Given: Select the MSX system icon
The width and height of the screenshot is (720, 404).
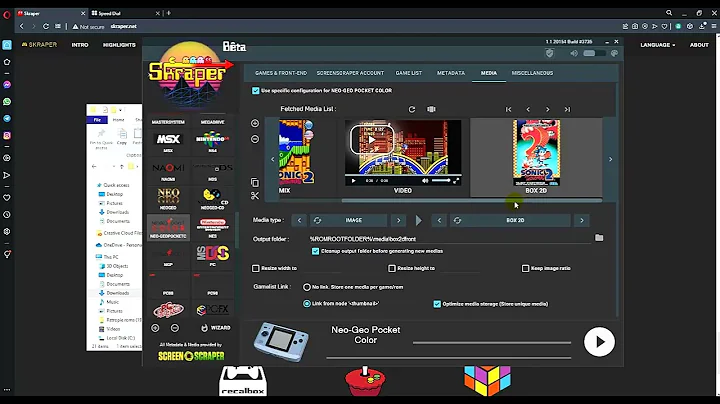Looking at the screenshot, I should [168, 142].
